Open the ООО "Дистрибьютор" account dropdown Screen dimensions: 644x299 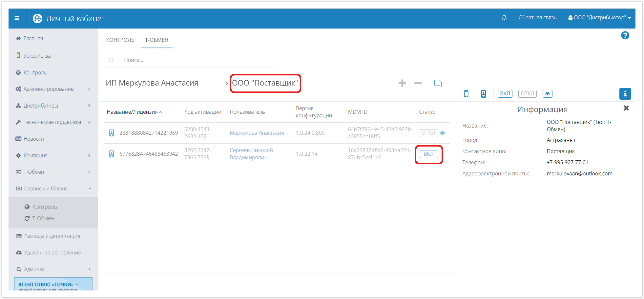[x=599, y=18]
